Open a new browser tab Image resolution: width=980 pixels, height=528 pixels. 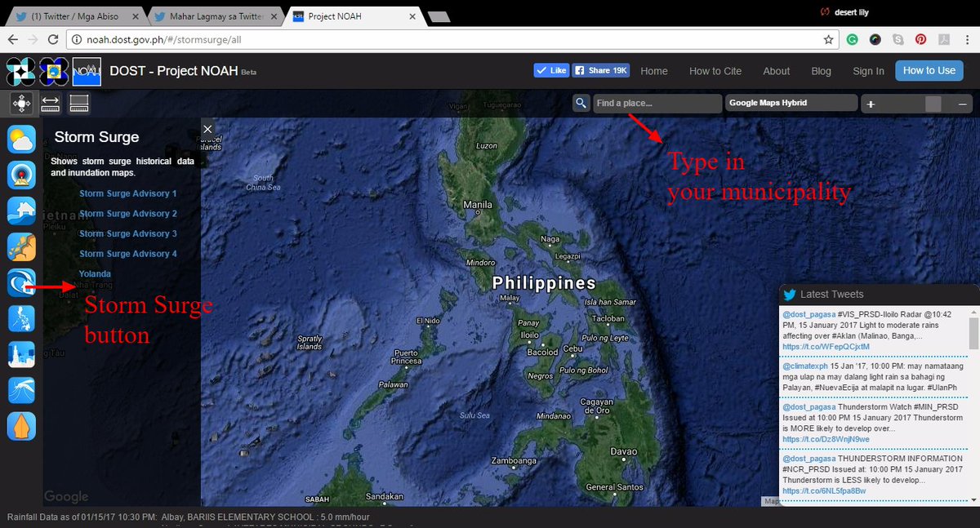coord(439,16)
